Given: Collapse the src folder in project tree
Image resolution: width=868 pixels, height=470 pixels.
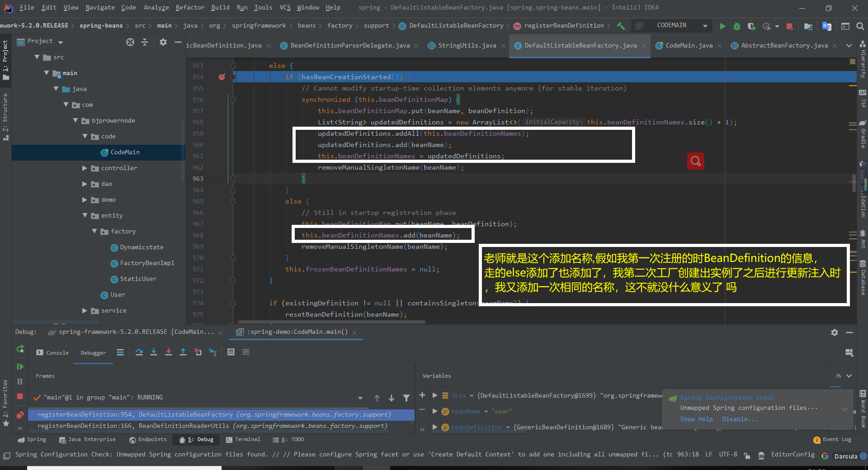Looking at the screenshot, I should pos(37,57).
